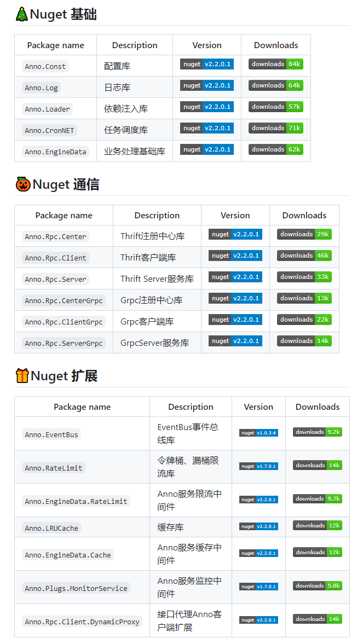Click the Anno.Plugs.MonitorService downloads 5.8k badge
363x644 pixels.
(318, 586)
